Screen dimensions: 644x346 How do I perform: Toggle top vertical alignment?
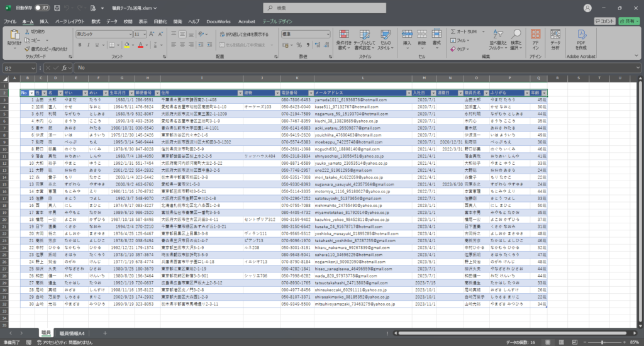174,34
